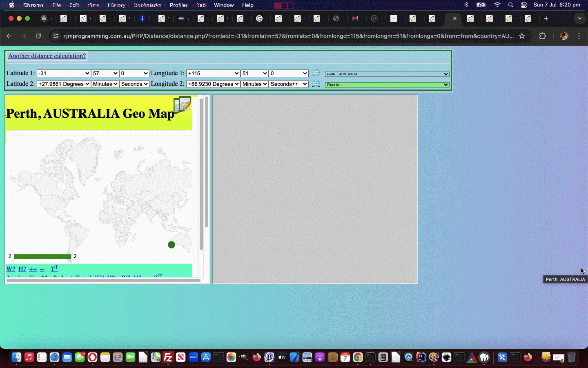Open Latitude 1 minutes dropdown showing 57
Image resolution: width=588 pixels, height=368 pixels.
click(105, 73)
